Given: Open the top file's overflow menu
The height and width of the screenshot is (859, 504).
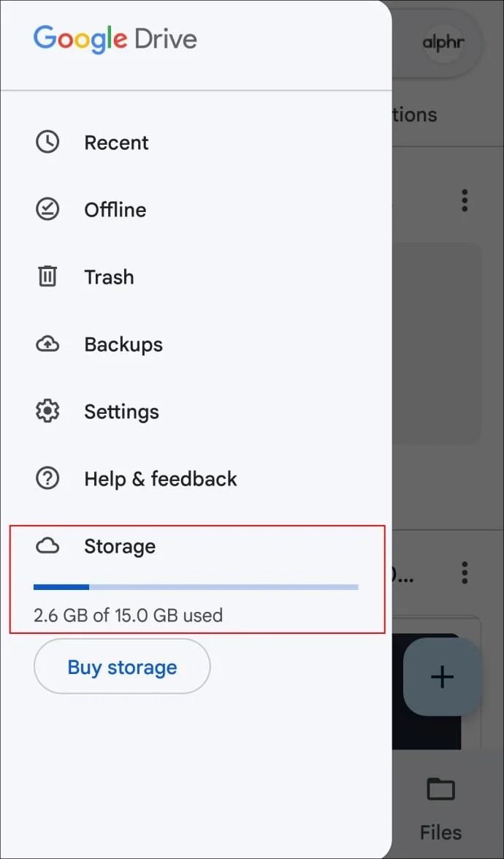Looking at the screenshot, I should click(465, 201).
